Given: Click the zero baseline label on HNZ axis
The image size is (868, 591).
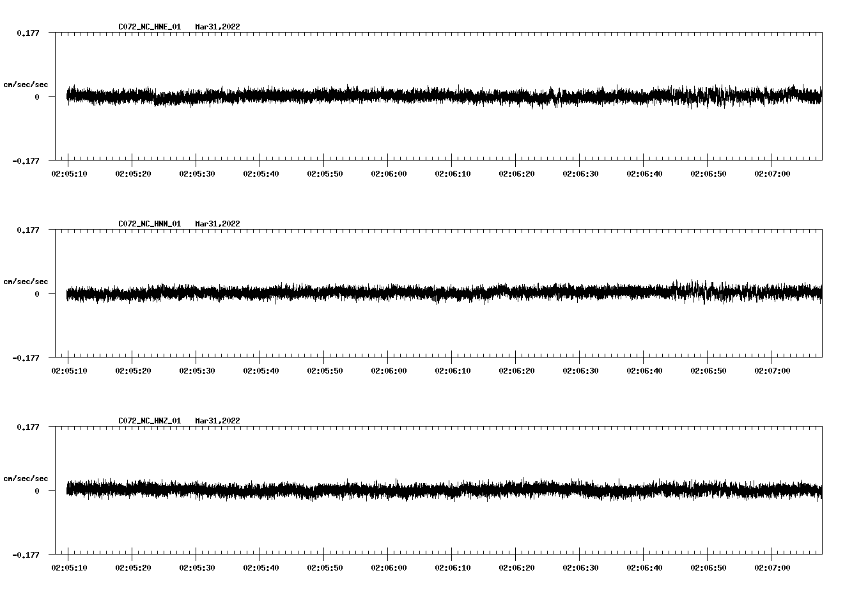Looking at the screenshot, I should (37, 491).
